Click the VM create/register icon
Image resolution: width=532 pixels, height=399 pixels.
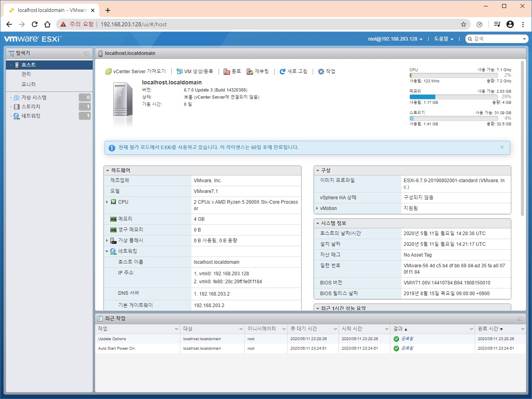[179, 72]
